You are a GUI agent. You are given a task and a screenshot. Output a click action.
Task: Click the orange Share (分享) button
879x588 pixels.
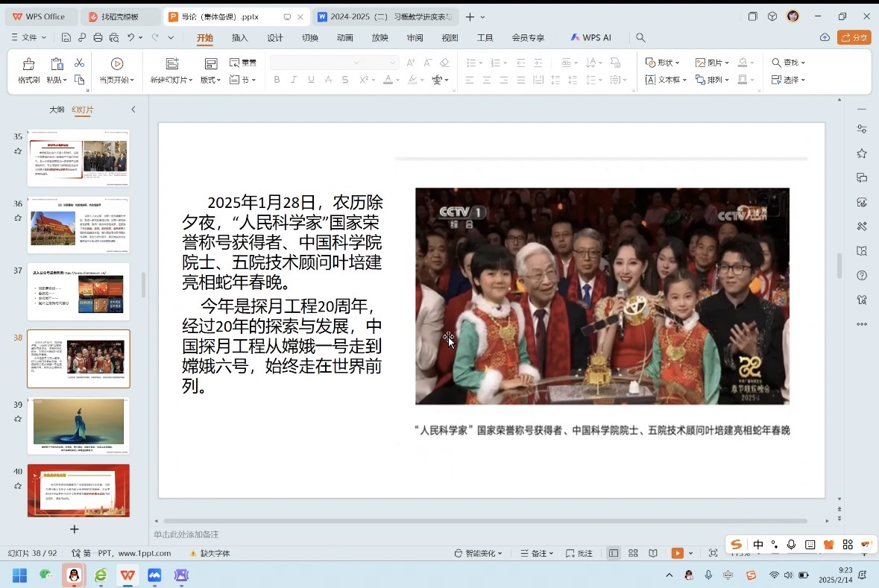854,37
